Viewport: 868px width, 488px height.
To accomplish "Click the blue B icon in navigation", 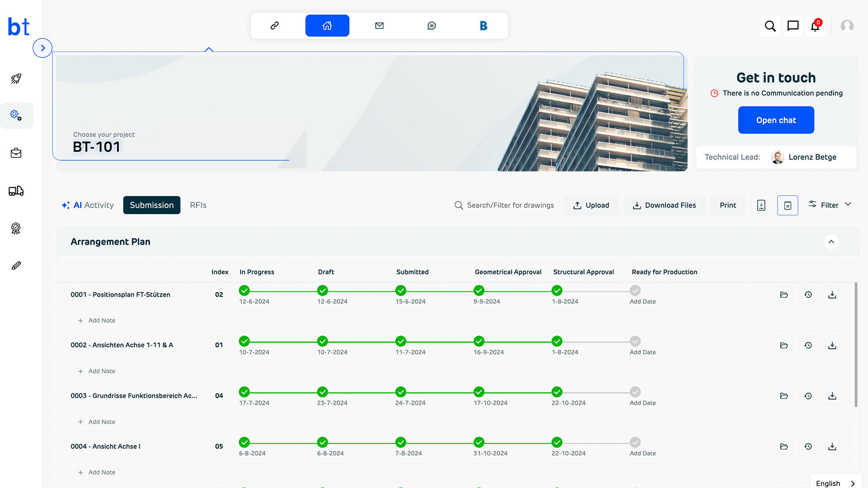I will [484, 26].
